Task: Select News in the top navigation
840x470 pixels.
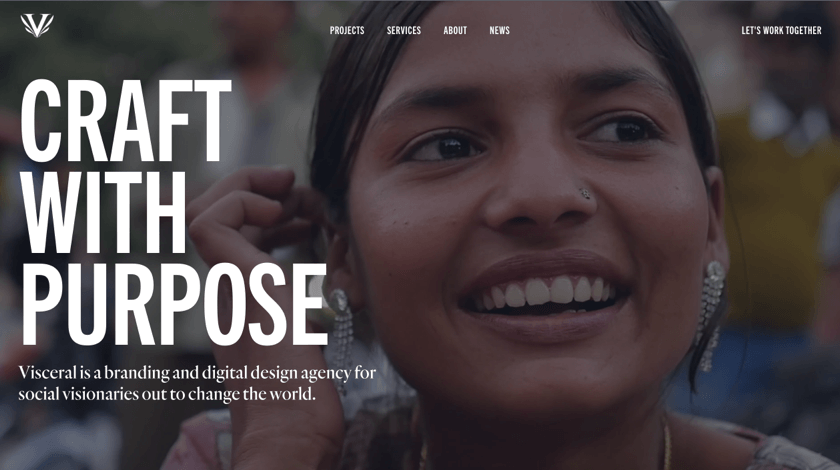Action: point(499,31)
